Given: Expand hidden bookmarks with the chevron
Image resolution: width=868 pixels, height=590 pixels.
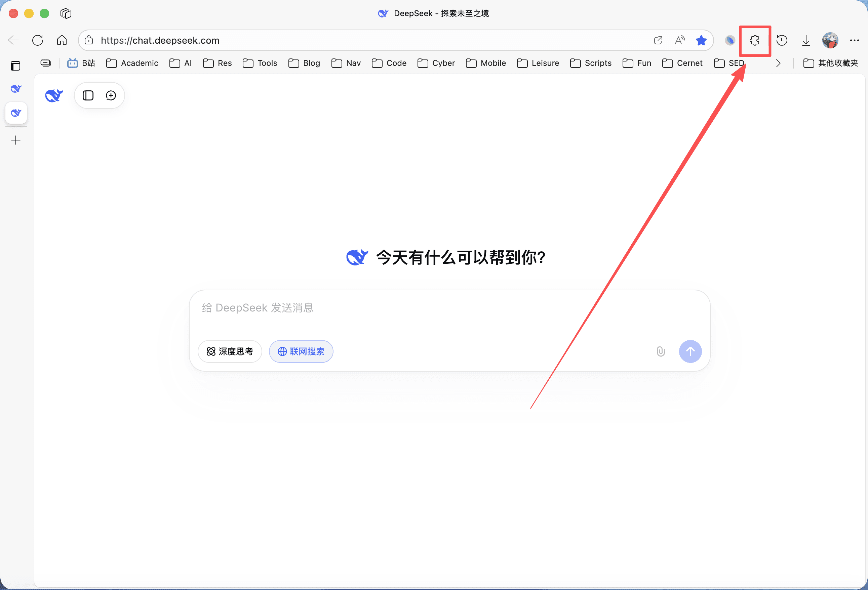Looking at the screenshot, I should [778, 63].
